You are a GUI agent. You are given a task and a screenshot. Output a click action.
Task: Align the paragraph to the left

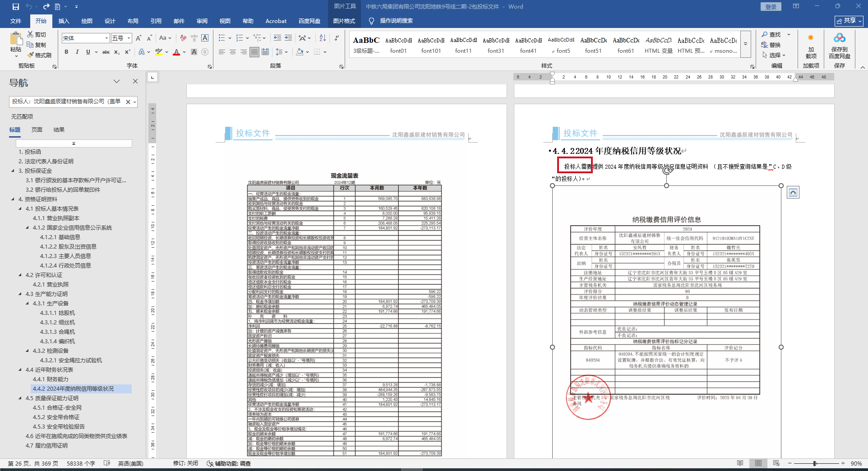coord(222,52)
